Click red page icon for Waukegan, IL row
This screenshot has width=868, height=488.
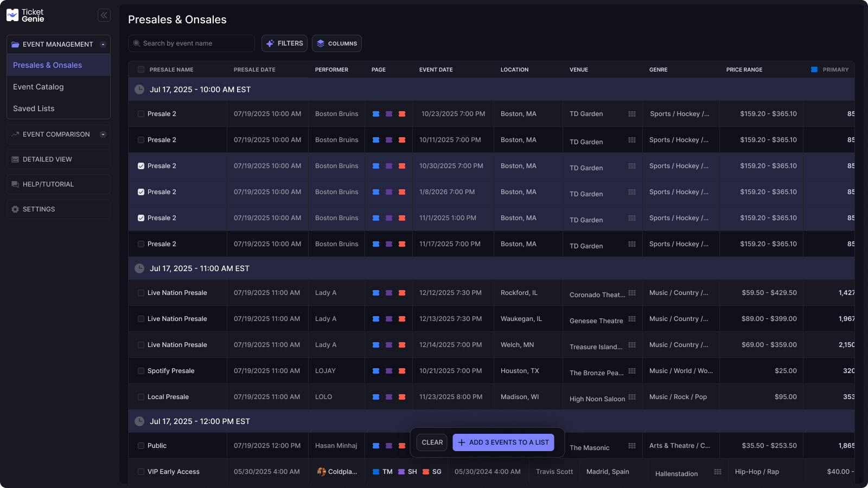pyautogui.click(x=402, y=319)
